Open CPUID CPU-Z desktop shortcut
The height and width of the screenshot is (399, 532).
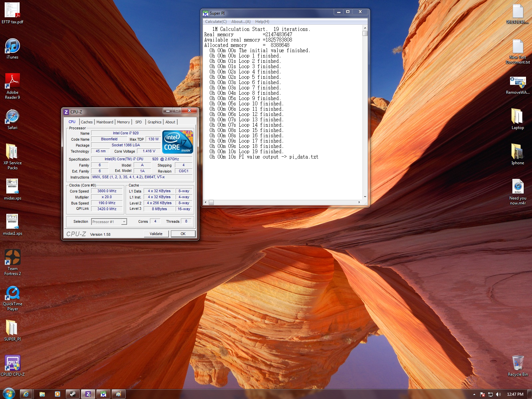[12, 363]
